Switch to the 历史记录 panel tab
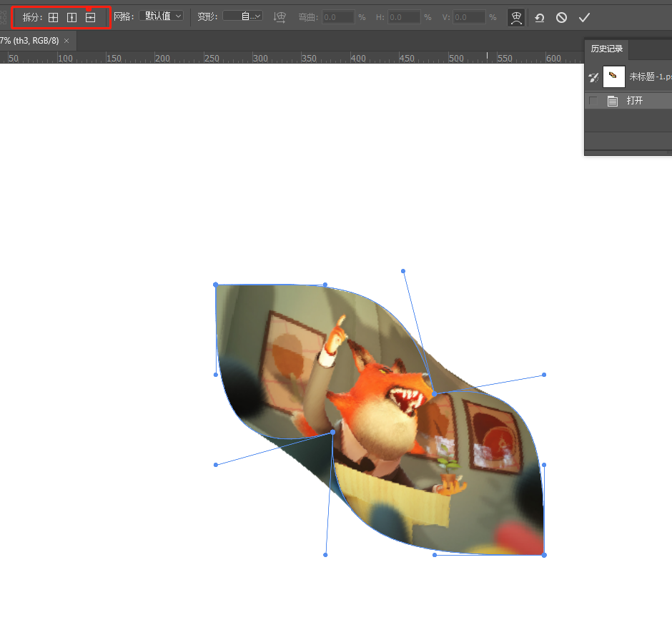The width and height of the screenshot is (672, 620). 606,49
